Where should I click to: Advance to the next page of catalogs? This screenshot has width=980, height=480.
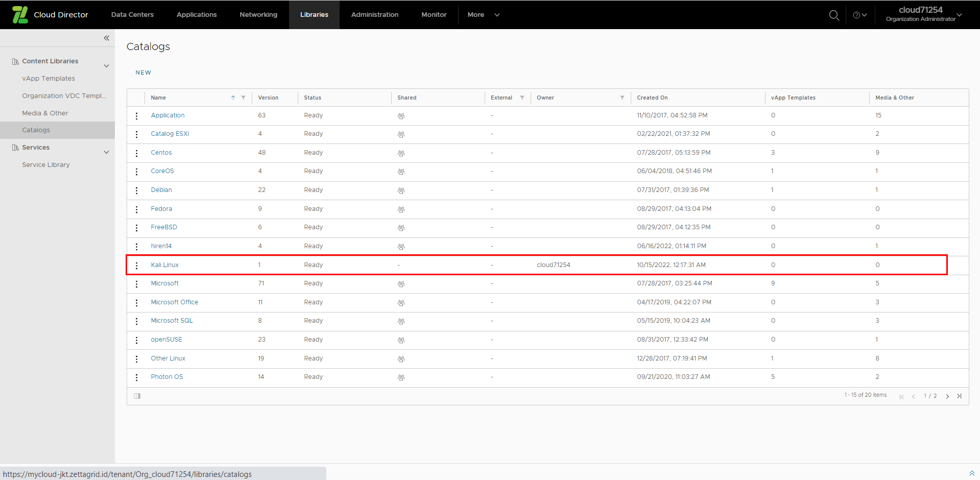(947, 396)
